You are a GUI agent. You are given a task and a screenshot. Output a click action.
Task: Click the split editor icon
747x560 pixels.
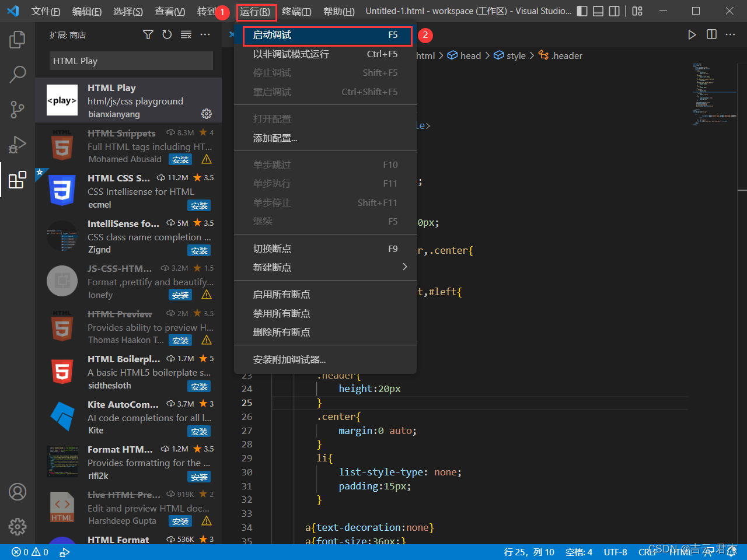tap(711, 34)
